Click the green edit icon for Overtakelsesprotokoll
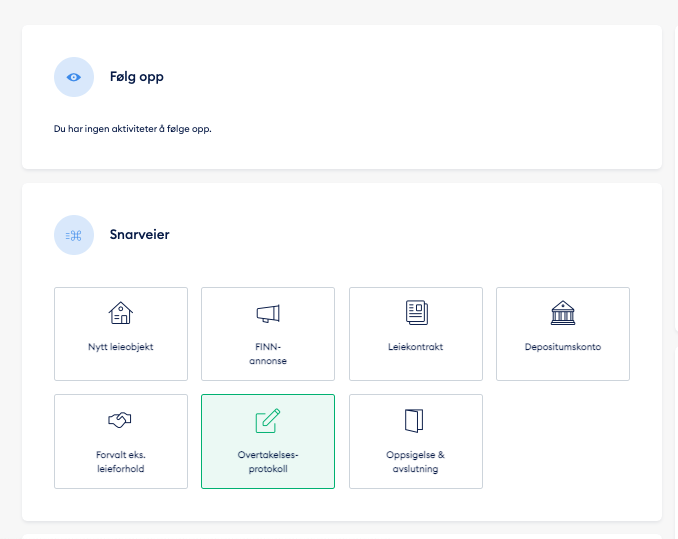 [x=268, y=421]
